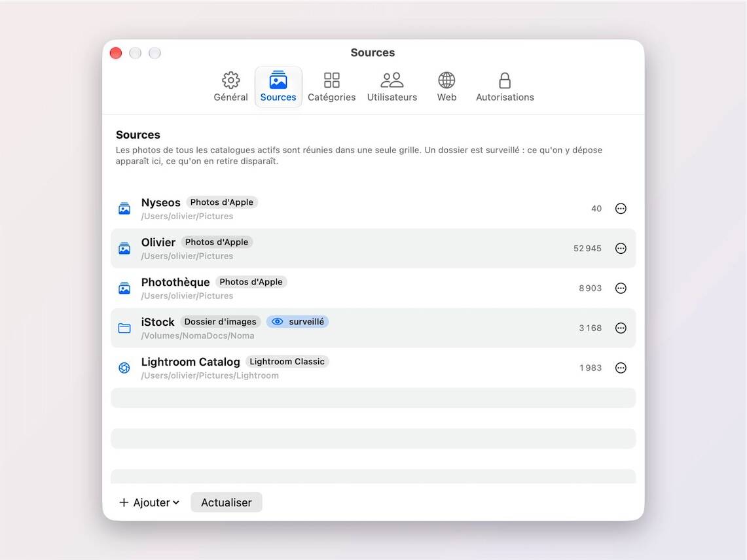Open more options for Nyseos source
The image size is (747, 560).
click(x=621, y=209)
